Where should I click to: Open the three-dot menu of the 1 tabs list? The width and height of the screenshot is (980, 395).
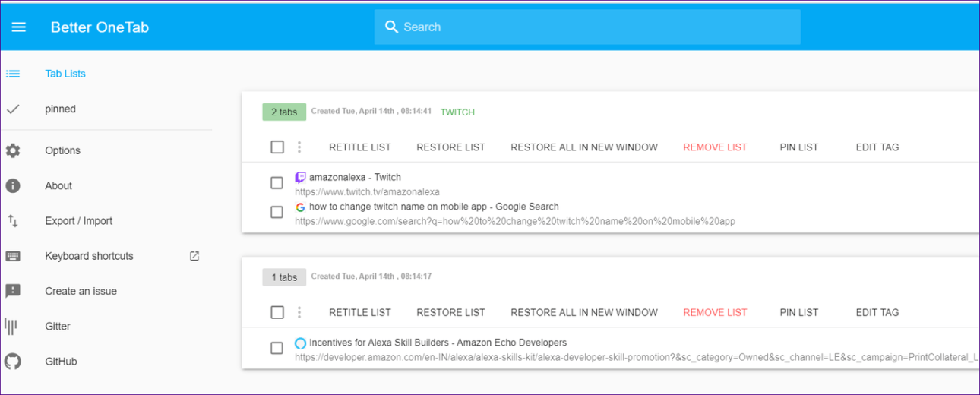299,312
